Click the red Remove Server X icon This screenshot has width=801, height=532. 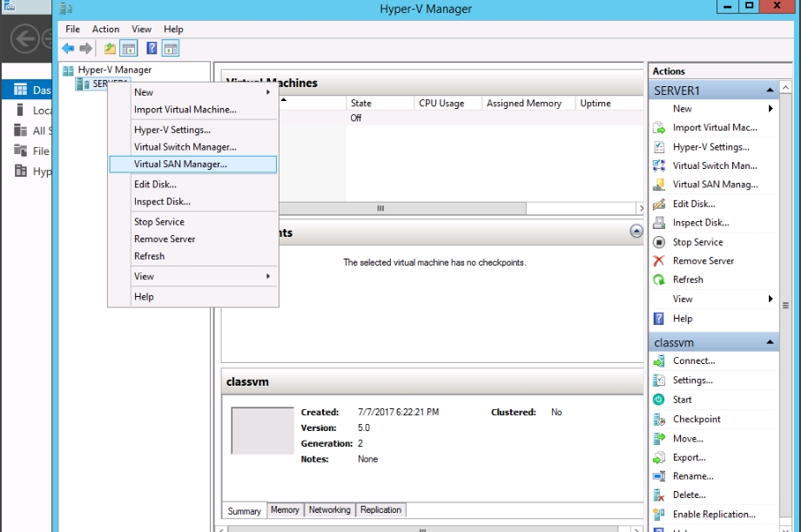659,260
